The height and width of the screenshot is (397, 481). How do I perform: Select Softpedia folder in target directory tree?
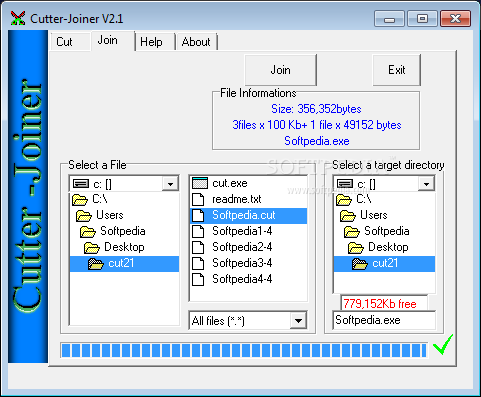384,231
